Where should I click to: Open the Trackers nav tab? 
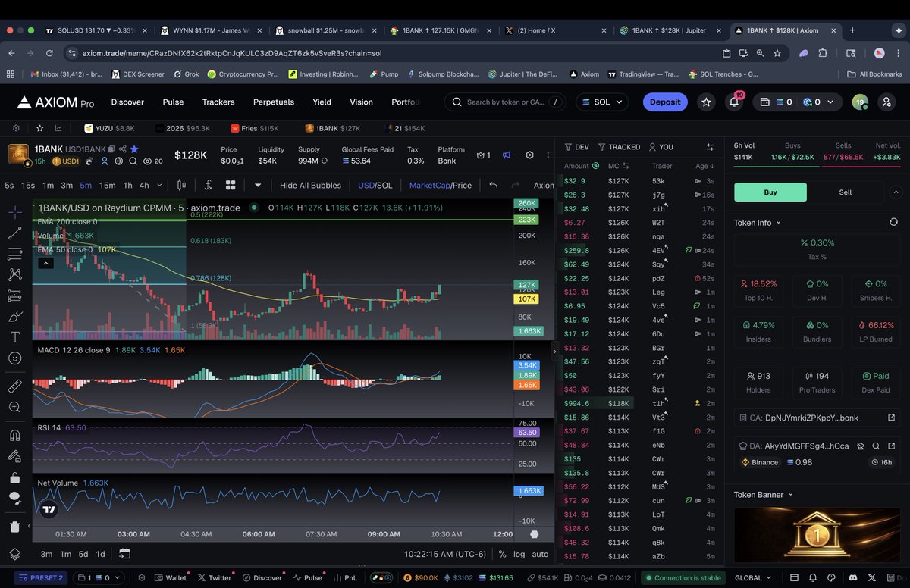218,102
